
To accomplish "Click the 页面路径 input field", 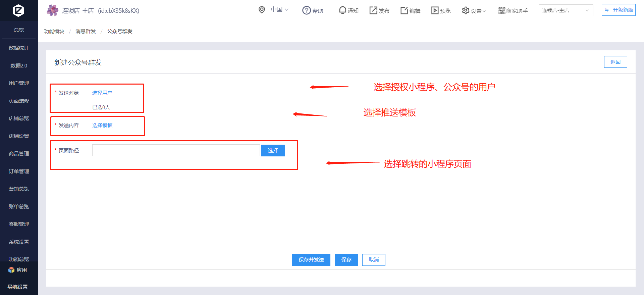I will point(176,150).
